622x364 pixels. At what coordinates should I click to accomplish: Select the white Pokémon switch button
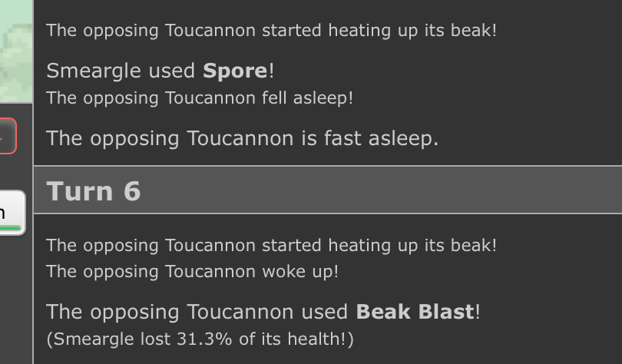[x=12, y=213]
